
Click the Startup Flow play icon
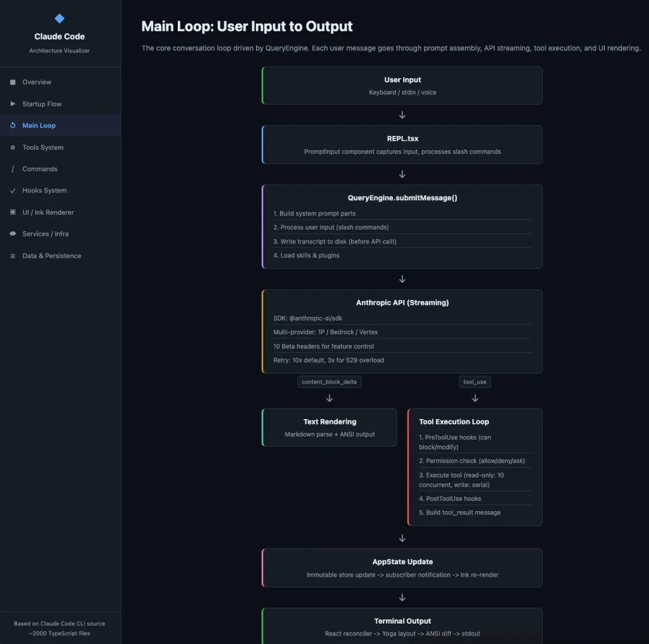click(x=13, y=103)
